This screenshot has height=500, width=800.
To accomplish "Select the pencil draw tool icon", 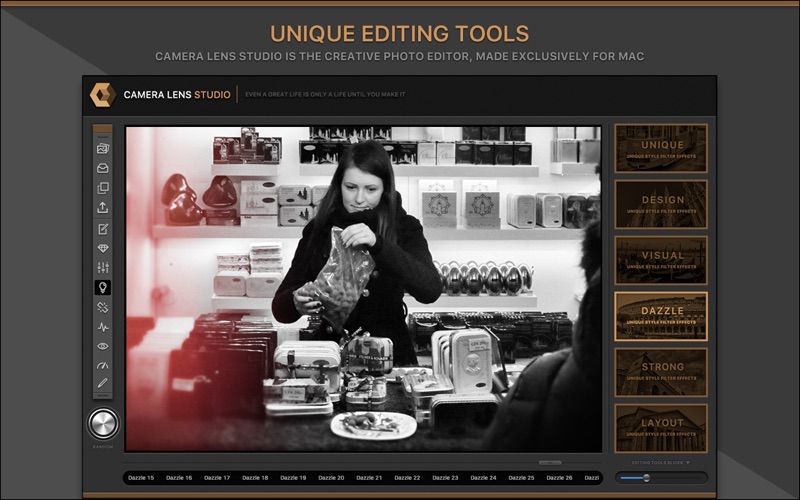I will pos(103,383).
